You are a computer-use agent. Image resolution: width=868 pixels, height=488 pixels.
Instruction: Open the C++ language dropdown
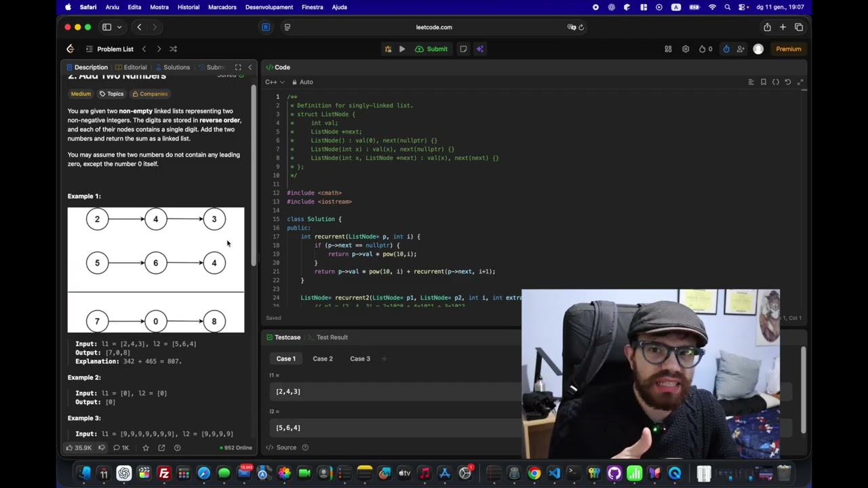pos(275,82)
